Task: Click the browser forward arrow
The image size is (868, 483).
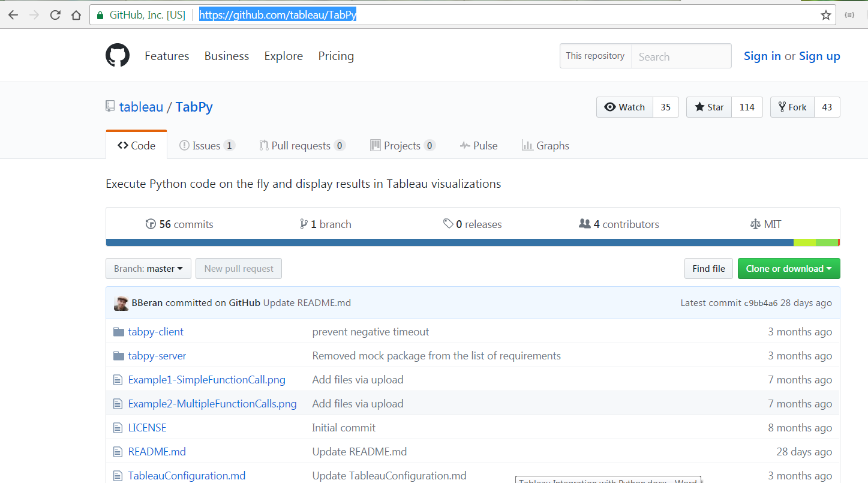Action: pyautogui.click(x=34, y=15)
